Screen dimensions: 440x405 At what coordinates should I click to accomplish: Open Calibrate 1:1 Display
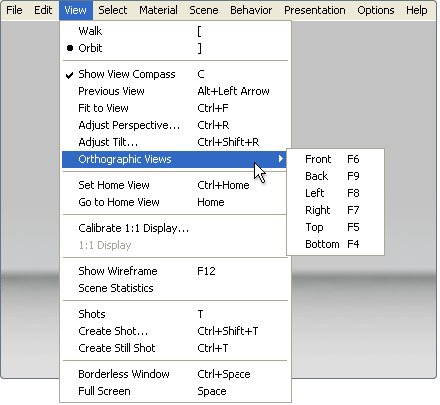click(175, 228)
